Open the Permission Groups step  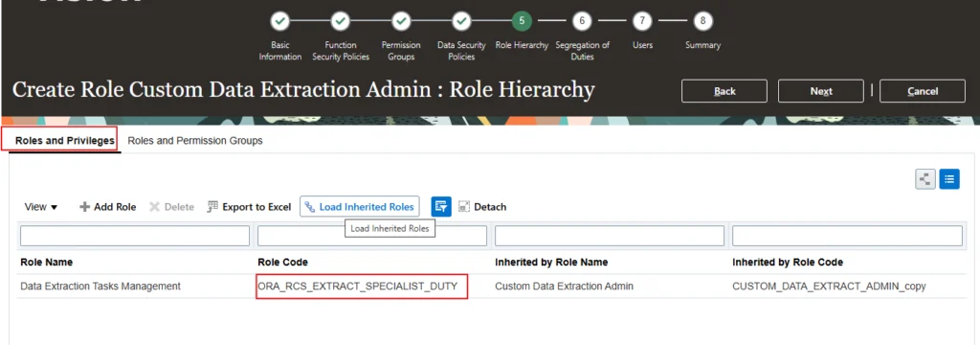401,22
